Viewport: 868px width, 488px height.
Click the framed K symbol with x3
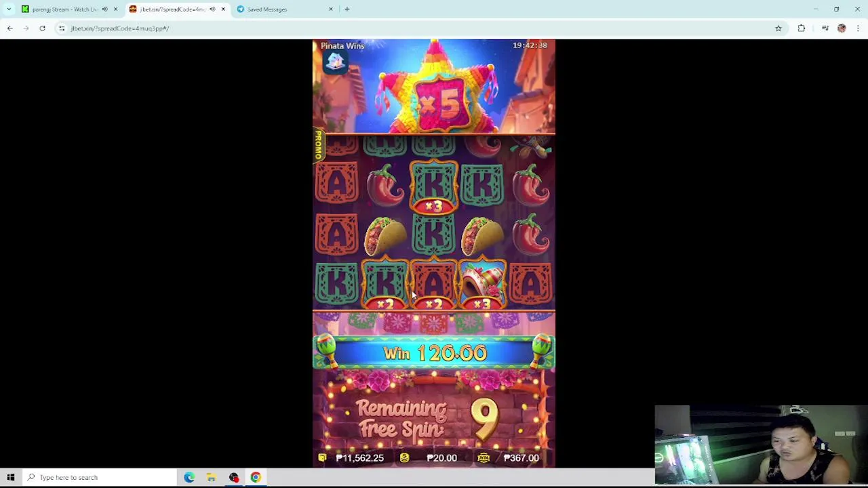(434, 188)
